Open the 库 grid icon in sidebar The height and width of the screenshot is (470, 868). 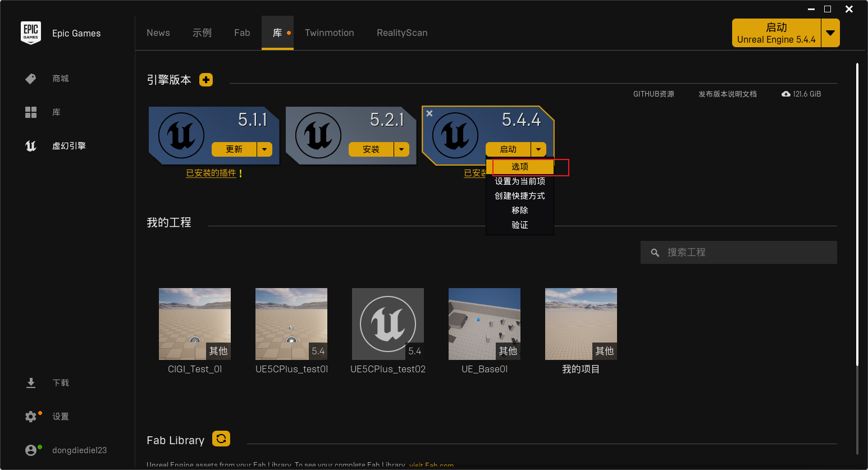(31, 112)
